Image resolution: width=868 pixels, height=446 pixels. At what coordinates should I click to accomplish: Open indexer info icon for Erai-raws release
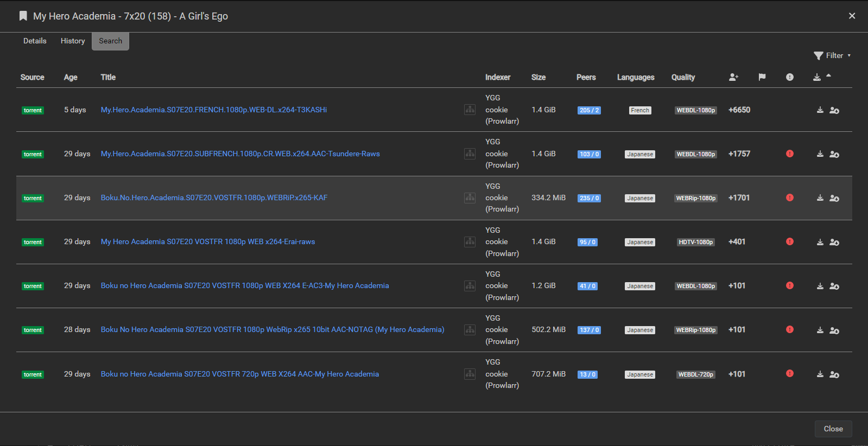470,242
